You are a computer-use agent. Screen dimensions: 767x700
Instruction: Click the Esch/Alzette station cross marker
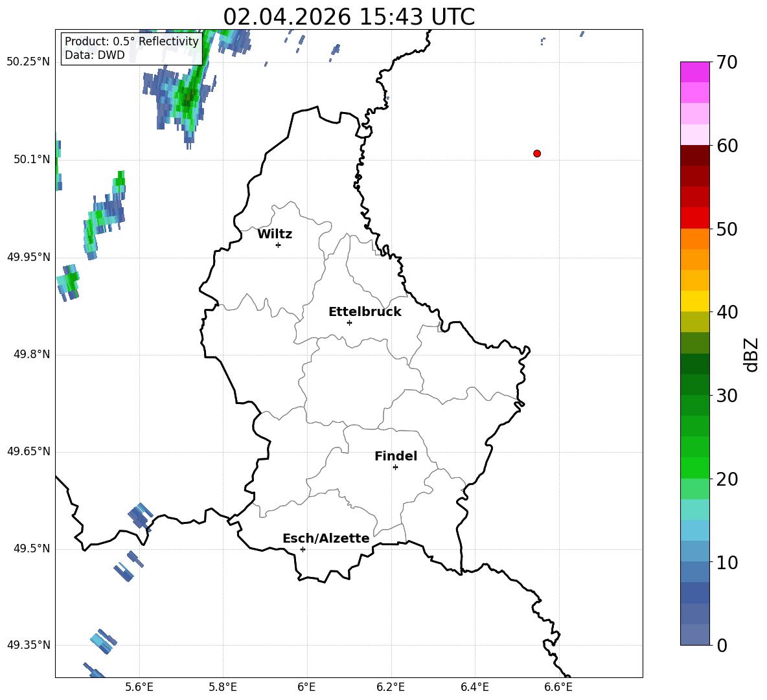pos(303,549)
